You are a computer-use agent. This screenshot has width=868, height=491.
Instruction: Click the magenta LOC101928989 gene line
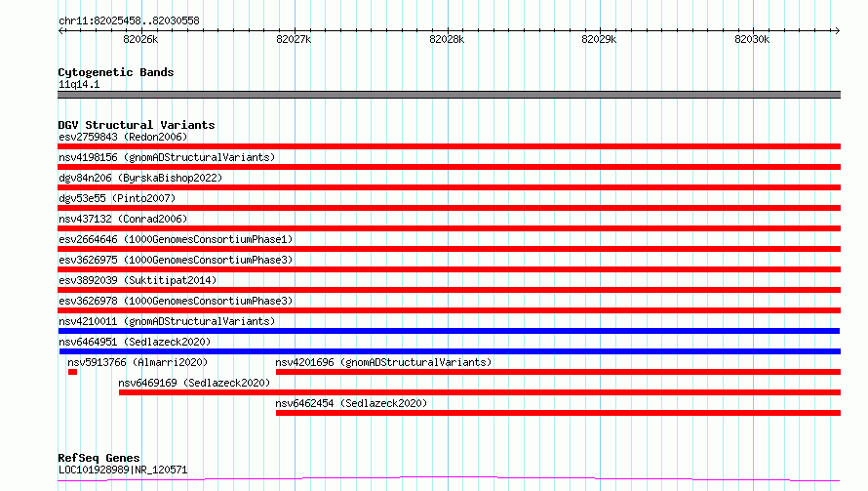click(449, 478)
